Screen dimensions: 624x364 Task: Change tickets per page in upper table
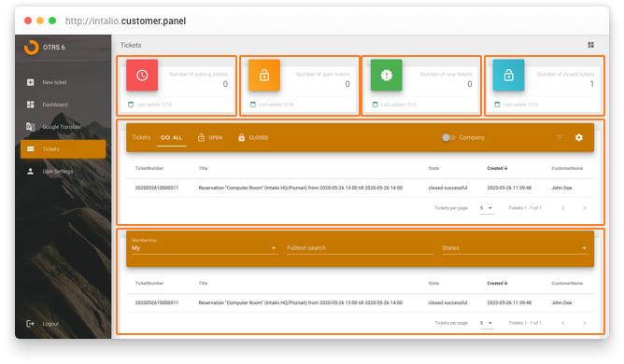[x=487, y=208]
